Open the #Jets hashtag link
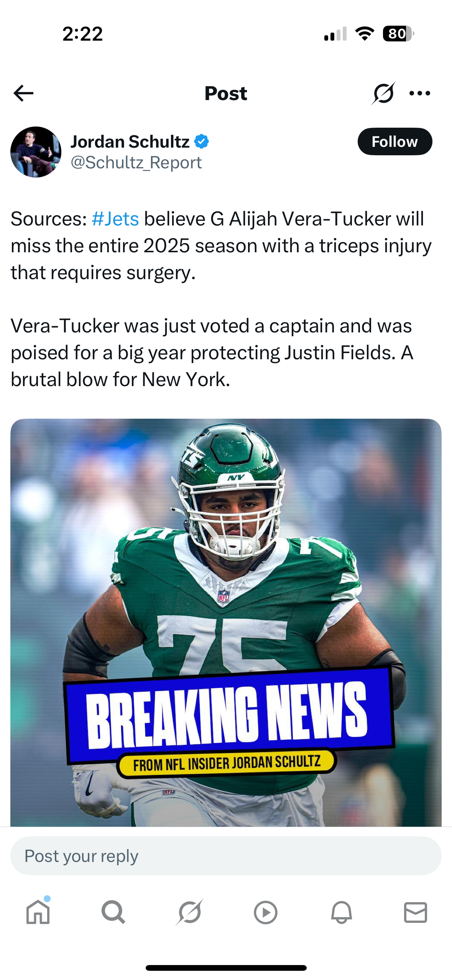Screen dimensions: 452x980 (x=115, y=219)
